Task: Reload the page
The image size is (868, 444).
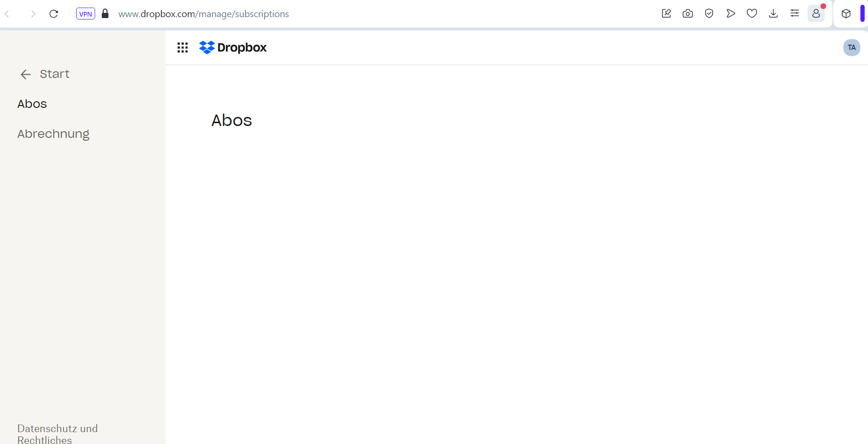Action: point(54,14)
